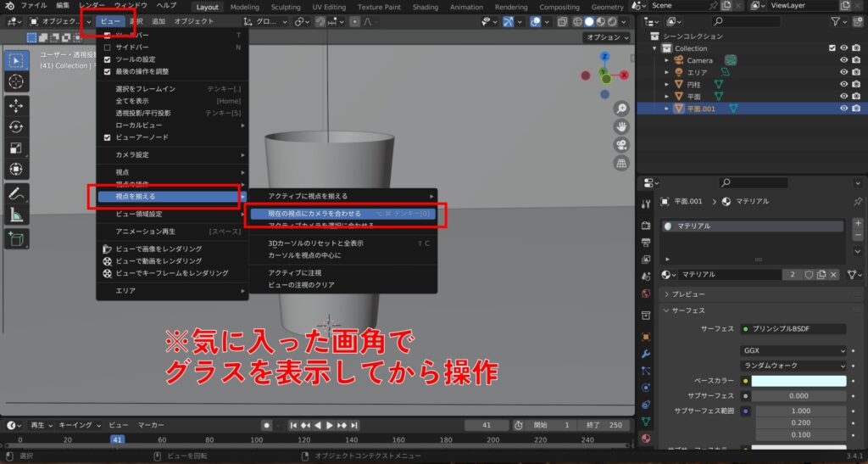Open the ランダムウォーク dropdown
Image resolution: width=868 pixels, height=464 pixels.
tap(793, 366)
